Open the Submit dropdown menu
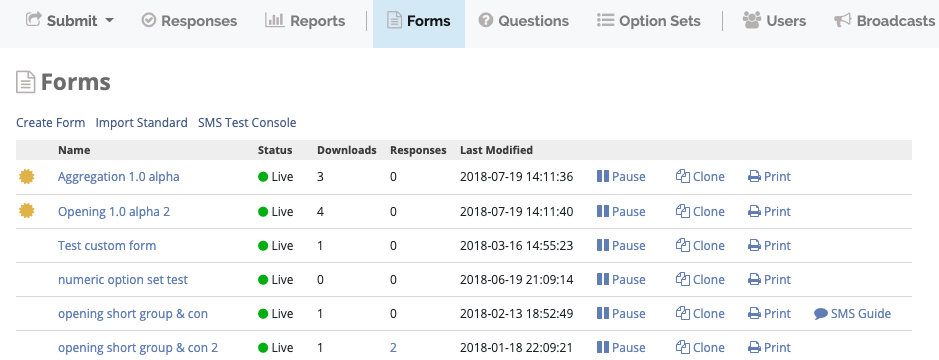This screenshot has width=939, height=360. [x=69, y=21]
